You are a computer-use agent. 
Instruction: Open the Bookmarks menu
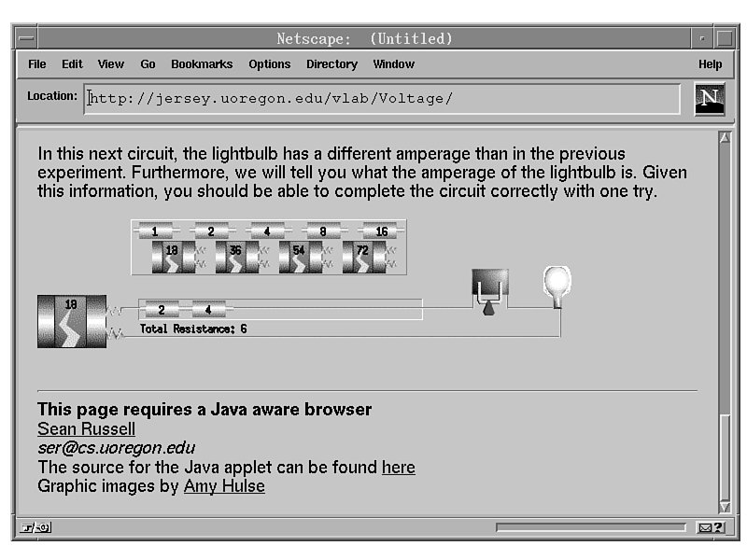point(202,63)
